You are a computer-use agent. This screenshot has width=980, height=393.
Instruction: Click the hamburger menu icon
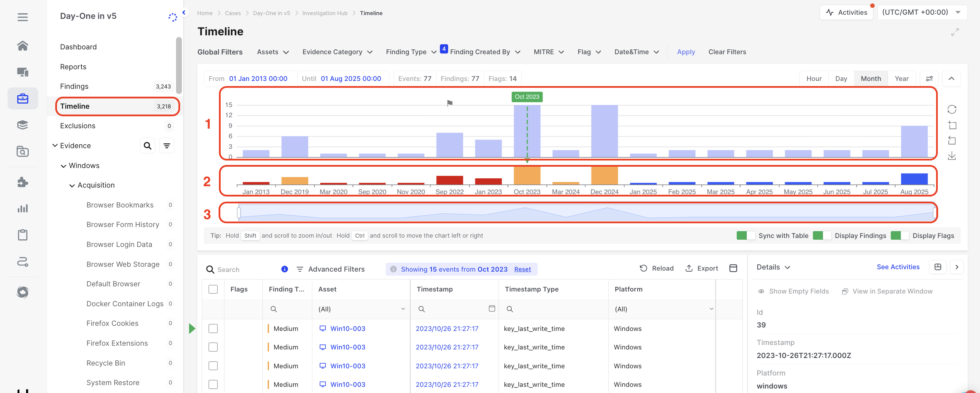click(22, 17)
